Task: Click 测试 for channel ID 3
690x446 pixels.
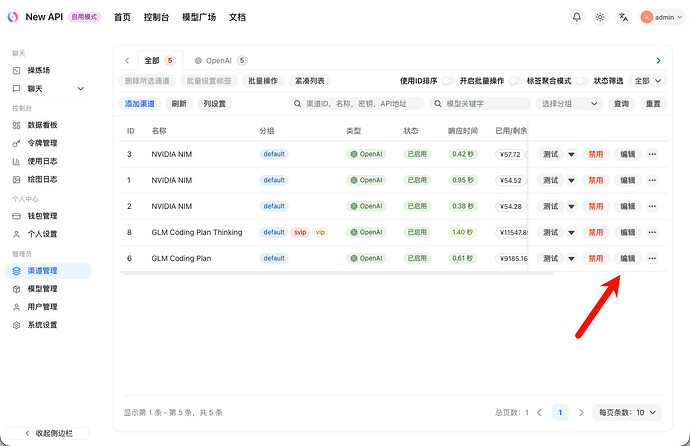Action: 550,154
